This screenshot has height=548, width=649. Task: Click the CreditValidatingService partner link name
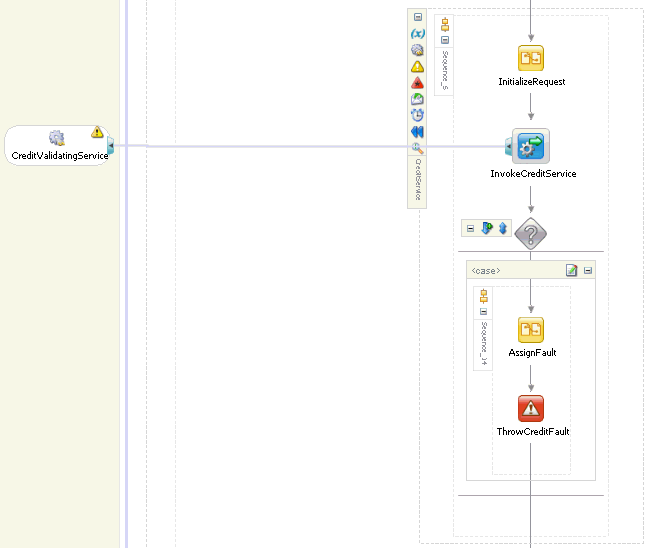click(x=60, y=156)
